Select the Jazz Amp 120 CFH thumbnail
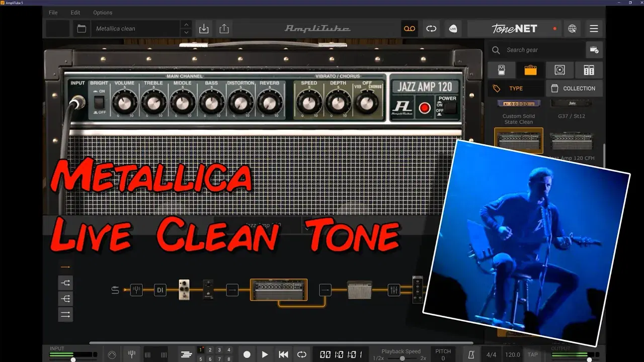This screenshot has width=644, height=362. click(x=572, y=146)
